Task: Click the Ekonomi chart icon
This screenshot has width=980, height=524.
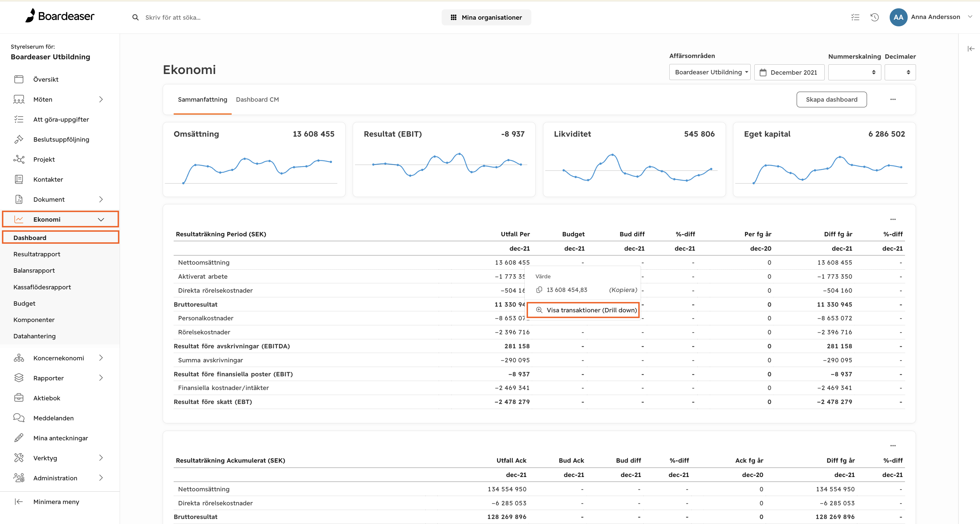Action: point(19,219)
